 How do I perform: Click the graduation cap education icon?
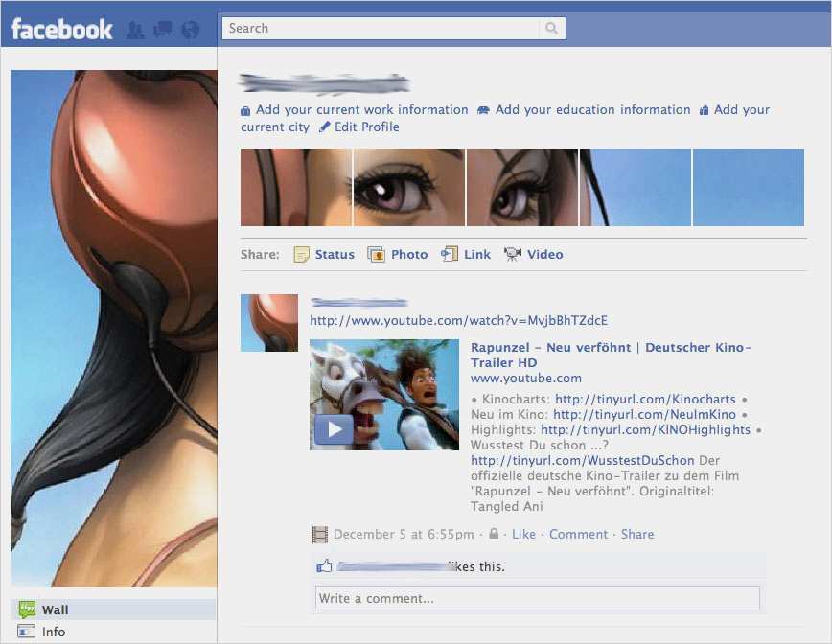pyautogui.click(x=483, y=110)
